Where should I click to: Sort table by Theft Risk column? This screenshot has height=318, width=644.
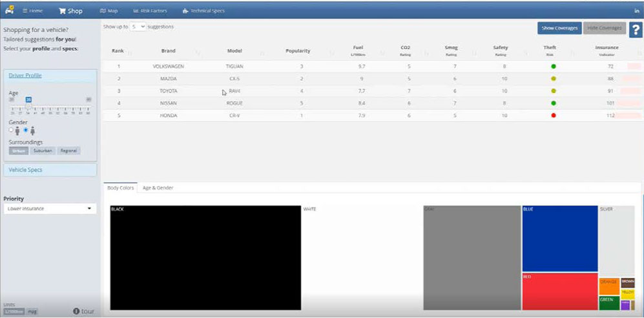point(550,51)
